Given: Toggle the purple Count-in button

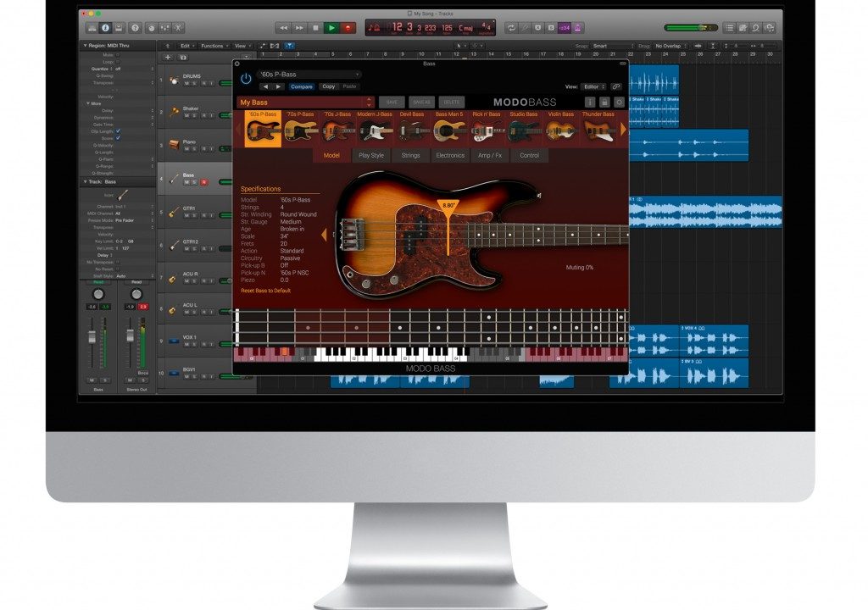Looking at the screenshot, I should coord(564,28).
